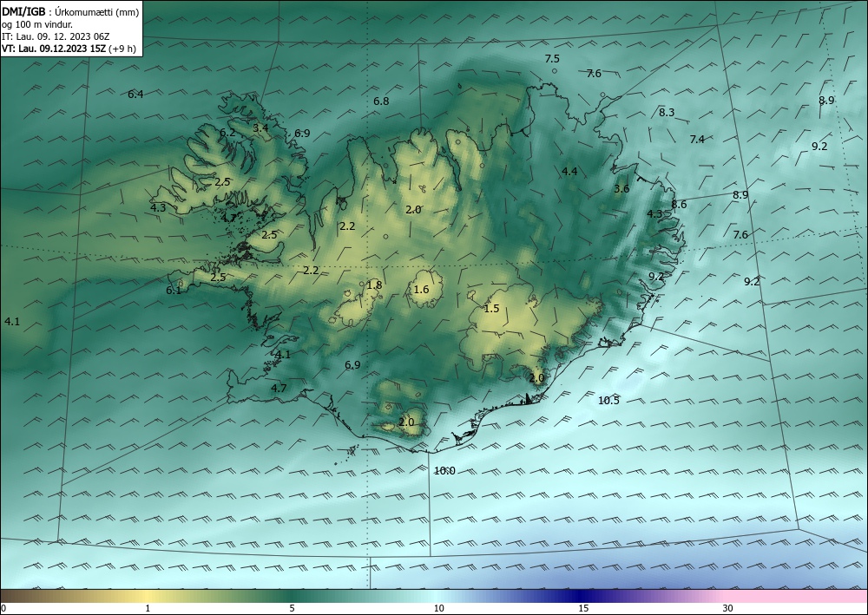Image resolution: width=868 pixels, height=615 pixels.
Task: Click the '(+9 h)' forecast offset text
Action: [122, 49]
